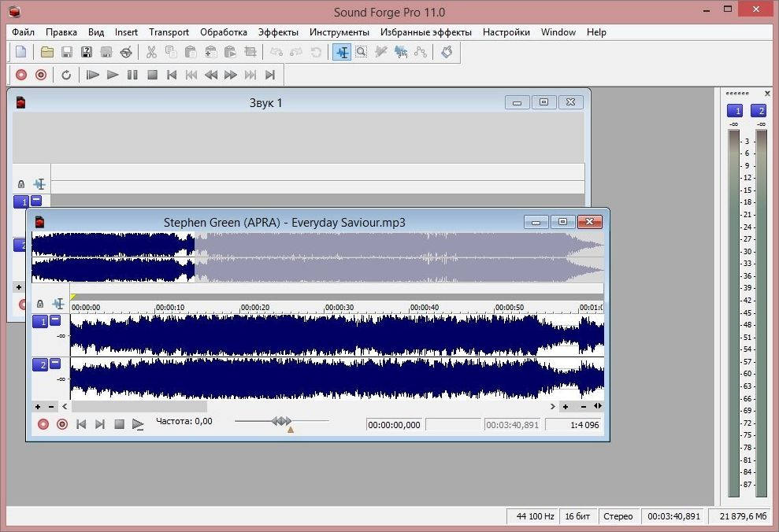
Task: Collapse channel 1 in Звук 1 window
Action: pyautogui.click(x=36, y=201)
